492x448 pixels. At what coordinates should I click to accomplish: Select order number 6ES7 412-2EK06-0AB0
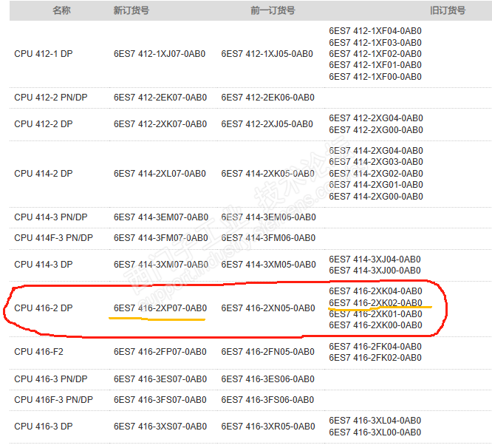click(267, 98)
